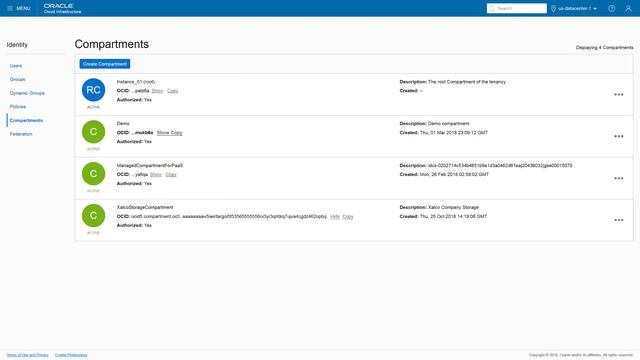640x360 pixels.
Task: Click the Demo compartment description text
Action: [449, 123]
